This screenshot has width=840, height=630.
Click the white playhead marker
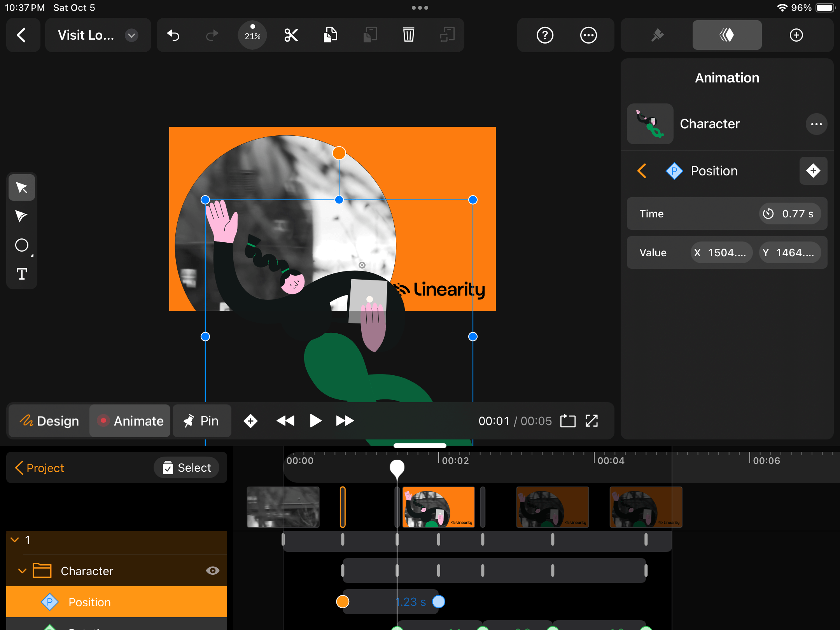(x=397, y=468)
